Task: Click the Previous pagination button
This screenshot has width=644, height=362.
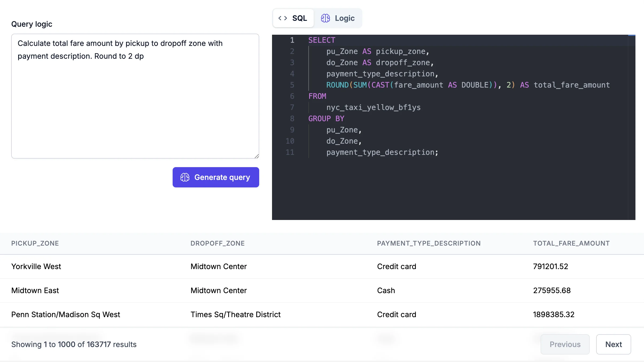Action: [565, 344]
